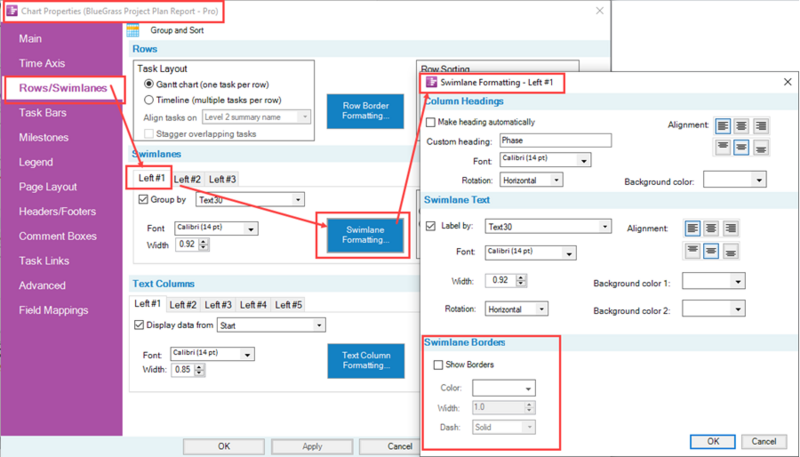Select right alignment under Column Headings
This screenshot has height=457, width=800.
[x=761, y=125]
